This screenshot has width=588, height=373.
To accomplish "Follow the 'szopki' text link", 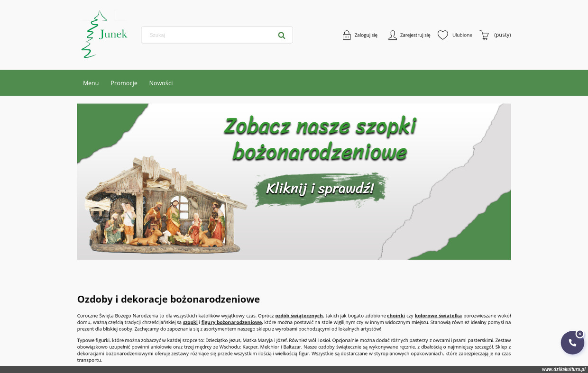I will click(190, 322).
